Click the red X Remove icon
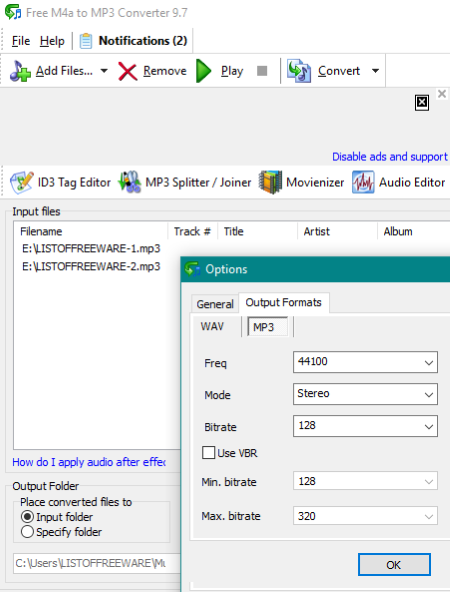The height and width of the screenshot is (592, 450). pyautogui.click(x=128, y=71)
